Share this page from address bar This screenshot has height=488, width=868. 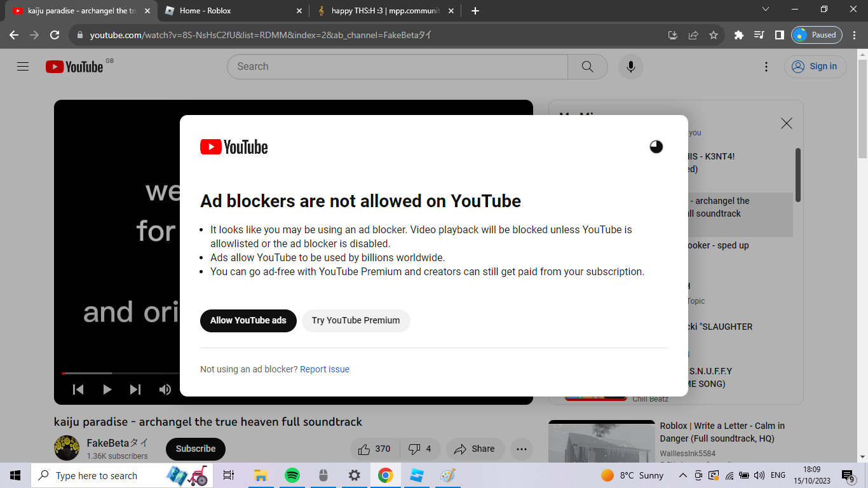click(x=693, y=35)
